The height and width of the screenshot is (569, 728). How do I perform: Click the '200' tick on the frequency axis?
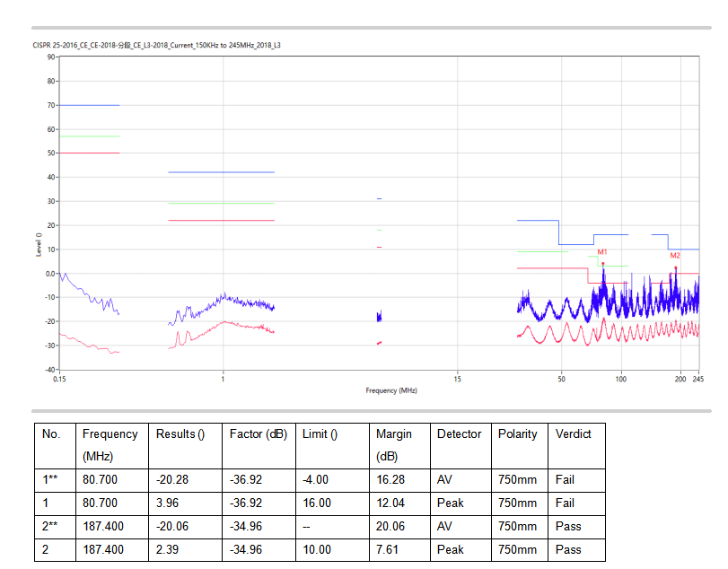[x=680, y=379]
